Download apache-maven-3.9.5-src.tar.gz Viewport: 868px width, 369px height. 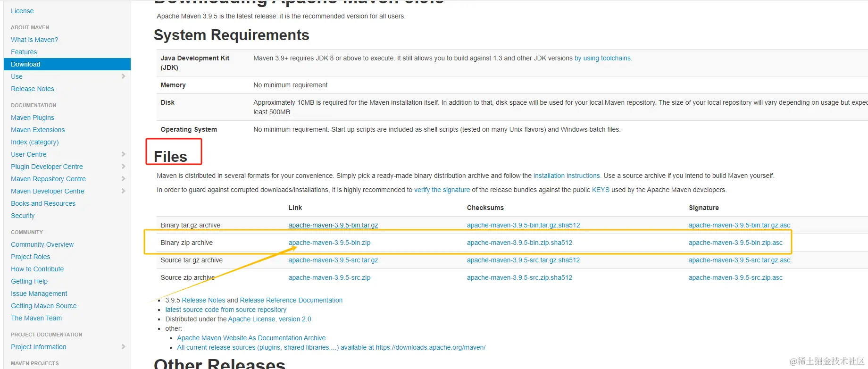click(333, 260)
